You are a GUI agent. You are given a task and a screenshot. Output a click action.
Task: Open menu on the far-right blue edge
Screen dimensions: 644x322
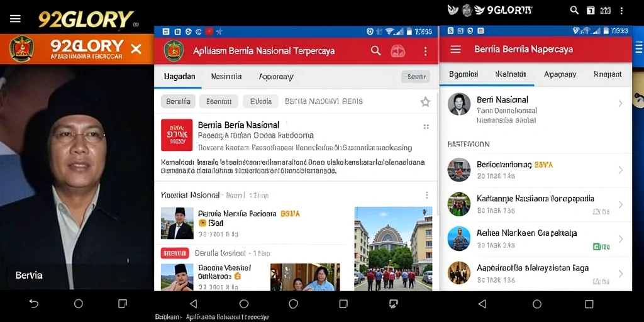coord(639,48)
